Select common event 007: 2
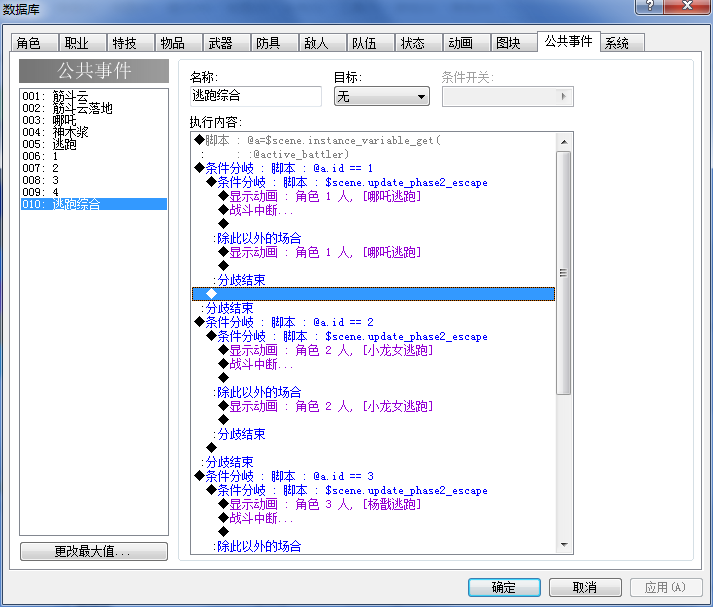The image size is (713, 607). 94,168
